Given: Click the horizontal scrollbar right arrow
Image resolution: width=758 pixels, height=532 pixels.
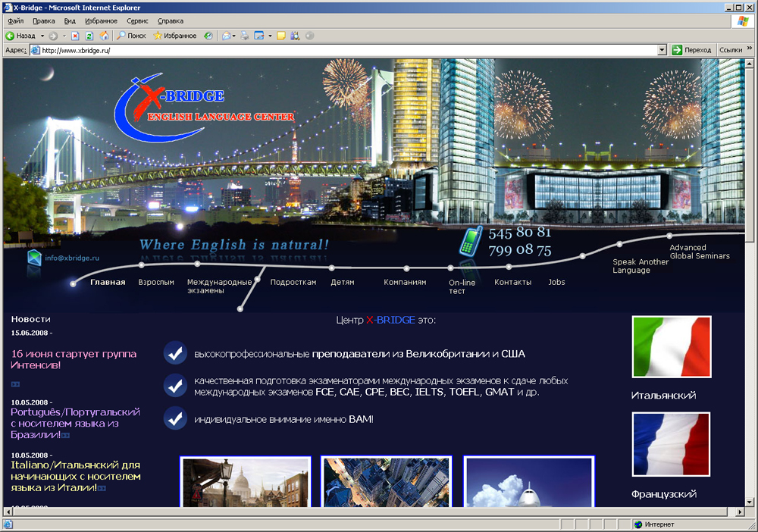Looking at the screenshot, I should 740,512.
